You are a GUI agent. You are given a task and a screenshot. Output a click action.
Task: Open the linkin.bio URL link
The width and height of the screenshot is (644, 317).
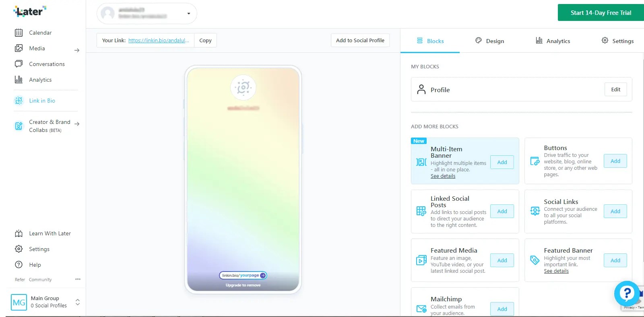(x=159, y=40)
